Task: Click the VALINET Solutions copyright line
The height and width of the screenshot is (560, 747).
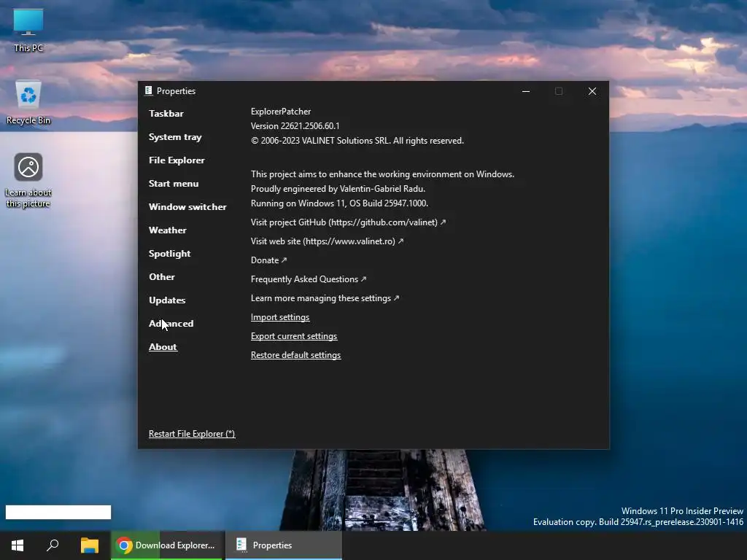Action: click(357, 141)
